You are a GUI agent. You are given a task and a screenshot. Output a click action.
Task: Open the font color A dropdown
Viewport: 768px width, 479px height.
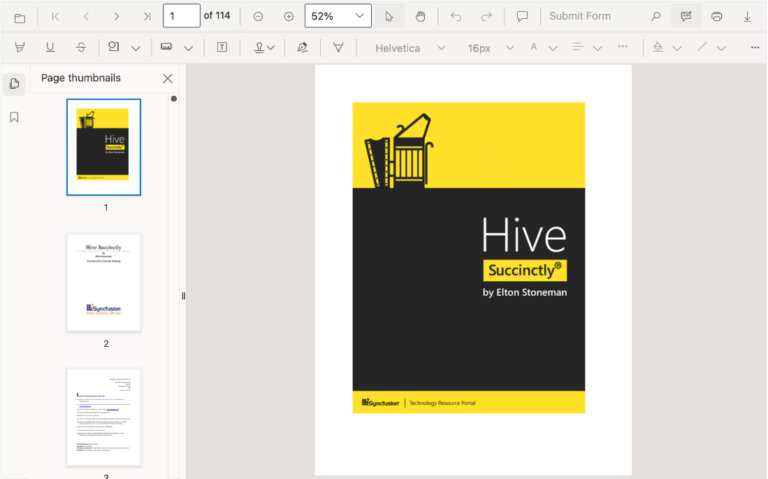[x=544, y=48]
